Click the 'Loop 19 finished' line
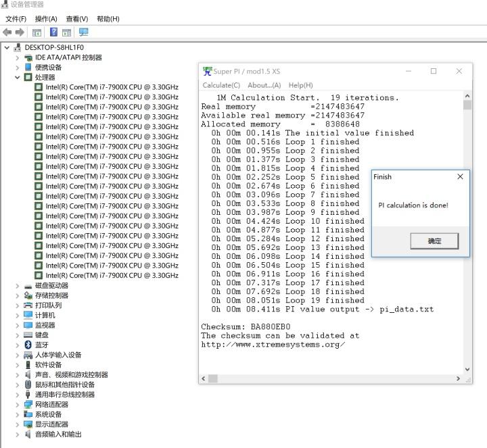 [x=325, y=300]
